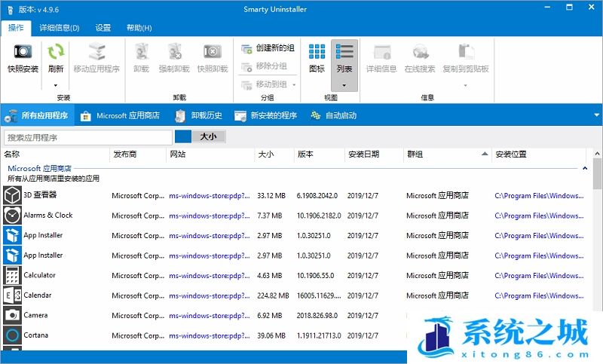Click the 快照卸载 icon
Viewport: 603px width, 364px height.
213,51
